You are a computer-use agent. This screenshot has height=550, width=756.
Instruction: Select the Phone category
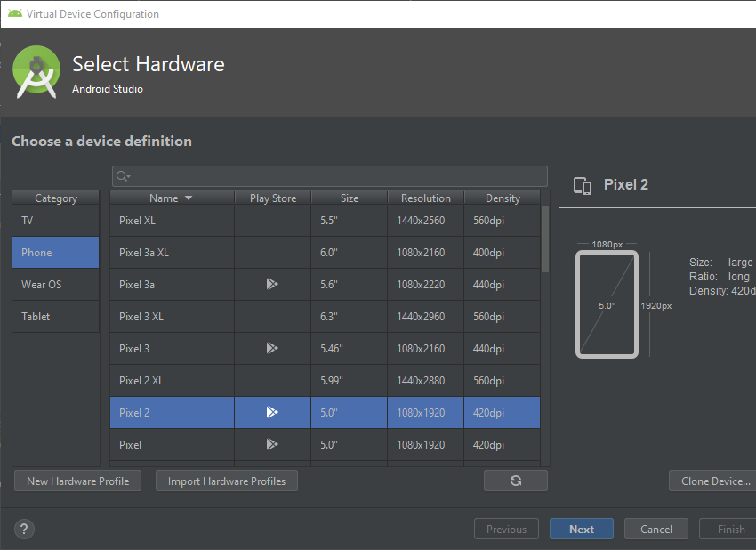[x=56, y=253]
